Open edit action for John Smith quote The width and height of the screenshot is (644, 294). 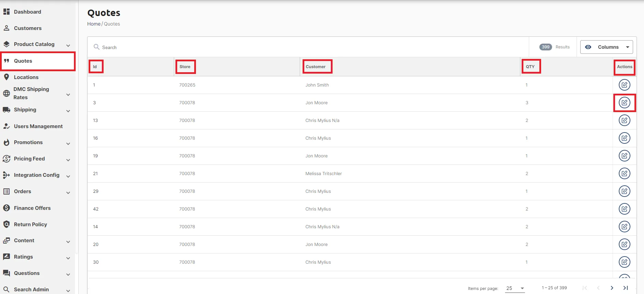click(624, 85)
